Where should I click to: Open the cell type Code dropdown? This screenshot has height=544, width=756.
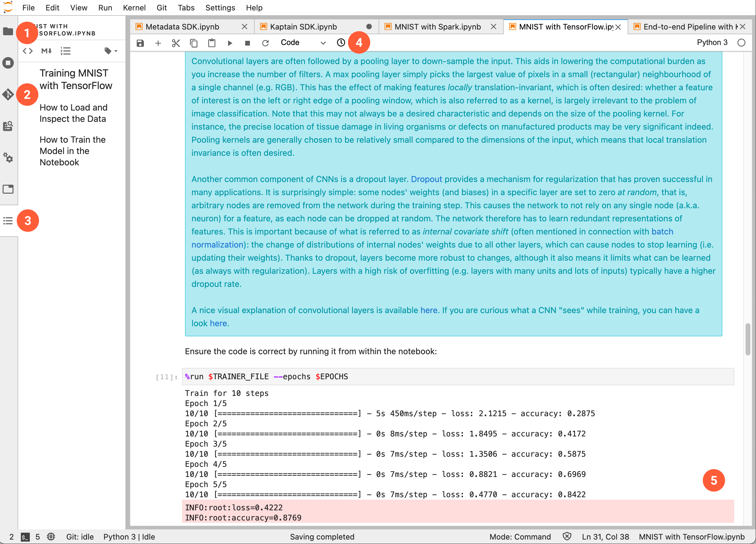(303, 43)
